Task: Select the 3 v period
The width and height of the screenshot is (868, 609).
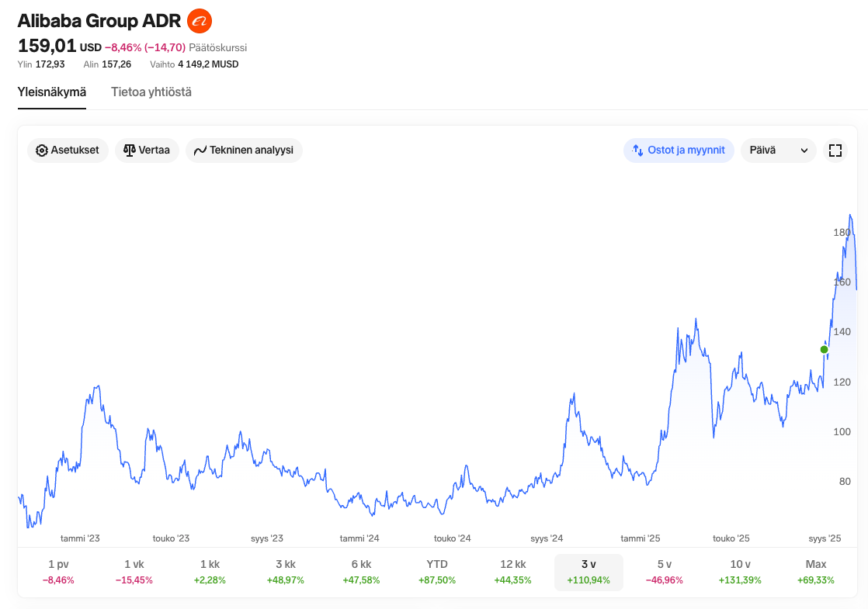Action: (589, 572)
